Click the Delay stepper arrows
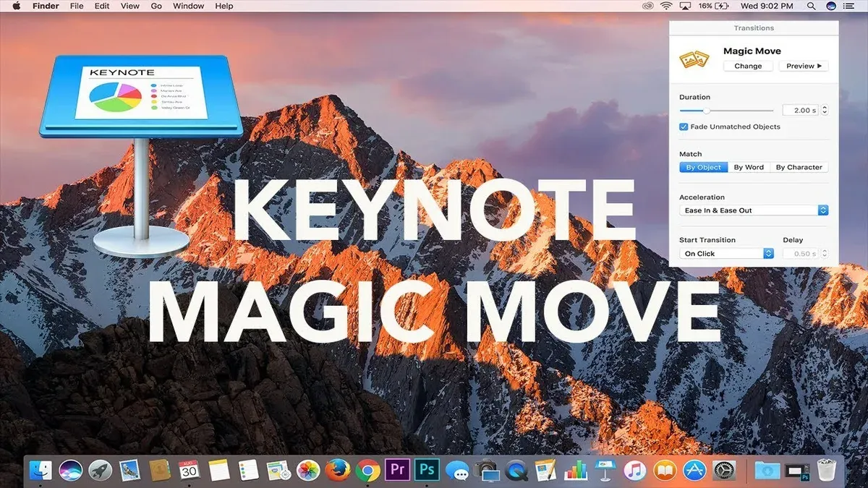Image resolution: width=868 pixels, height=488 pixels. pyautogui.click(x=825, y=254)
